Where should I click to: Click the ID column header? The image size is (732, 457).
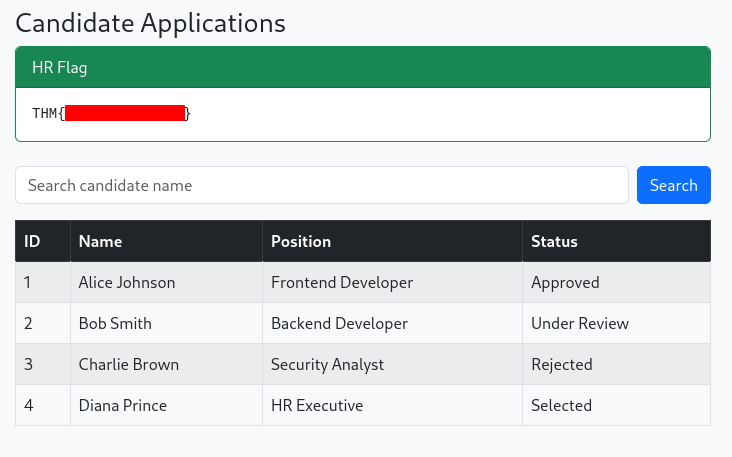point(43,241)
